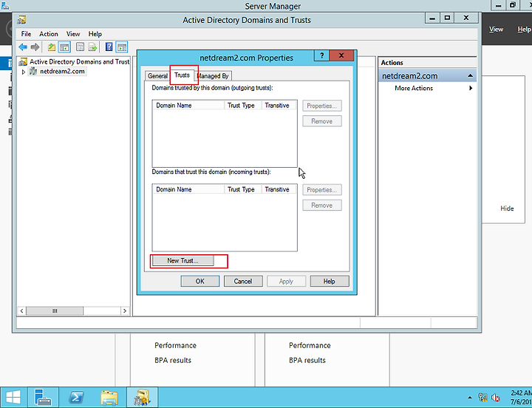Open the Action menu
Viewport: 532px width, 408px height.
coord(49,34)
